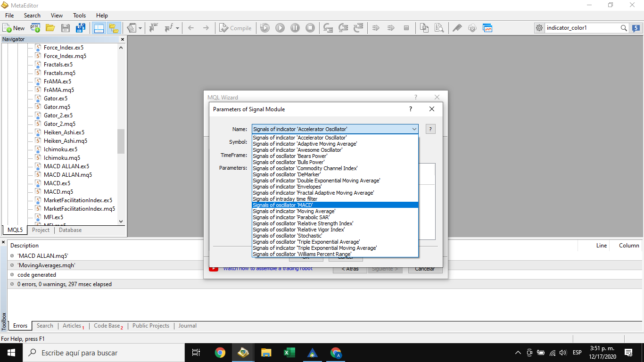The image size is (644, 362).
Task: Click the Styler comb icon
Action: (x=457, y=28)
